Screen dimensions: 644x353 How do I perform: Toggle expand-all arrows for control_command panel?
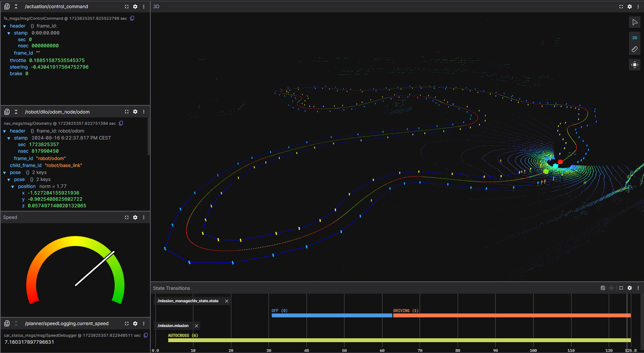pos(16,7)
